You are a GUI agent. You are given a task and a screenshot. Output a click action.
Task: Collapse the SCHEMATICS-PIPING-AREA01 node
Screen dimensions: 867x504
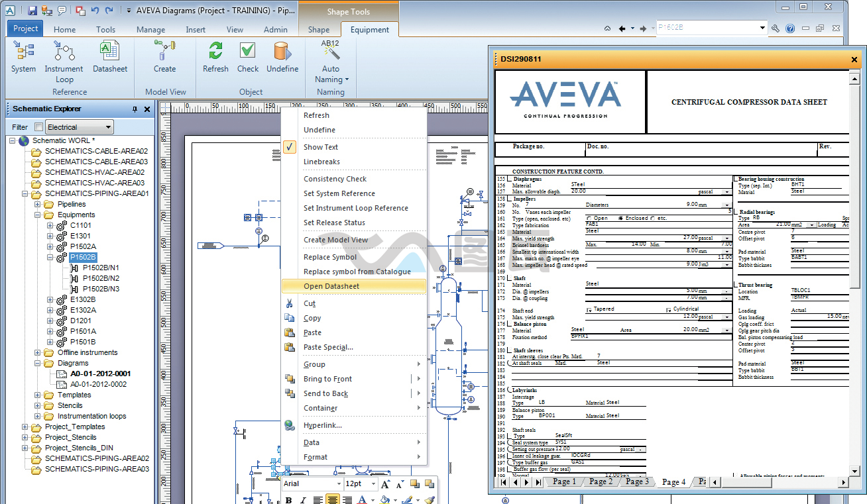pyautogui.click(x=25, y=193)
